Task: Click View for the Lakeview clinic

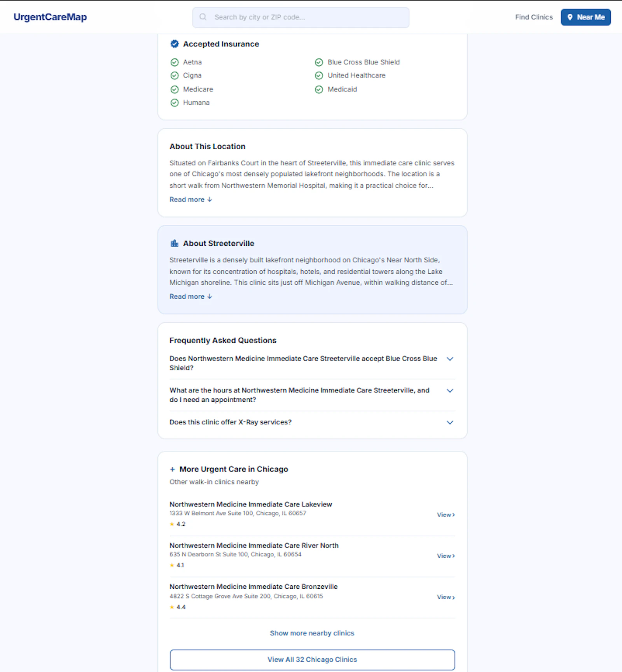Action: pyautogui.click(x=446, y=515)
